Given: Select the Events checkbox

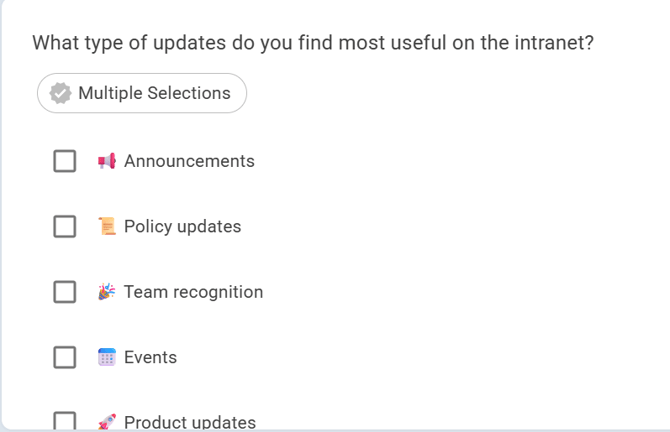Looking at the screenshot, I should click(x=65, y=357).
